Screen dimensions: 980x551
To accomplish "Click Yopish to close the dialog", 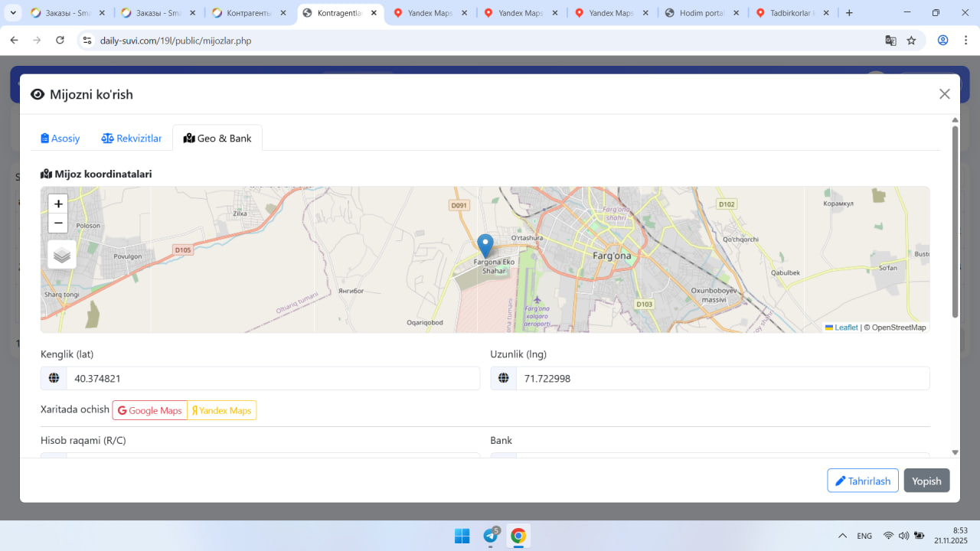I will pyautogui.click(x=926, y=481).
